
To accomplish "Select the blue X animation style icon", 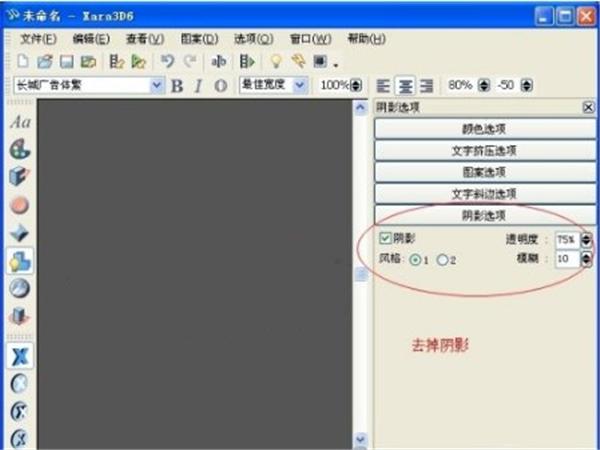I will 20,356.
